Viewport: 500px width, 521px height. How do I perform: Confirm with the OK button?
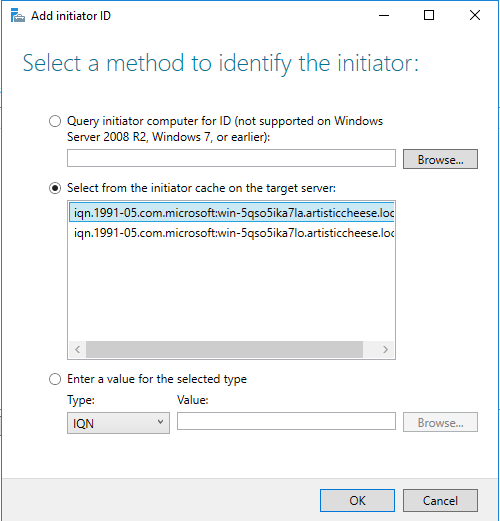(357, 500)
